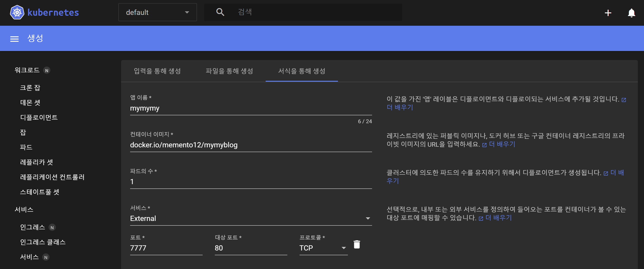The height and width of the screenshot is (269, 644).
Task: Click the search magnifier icon
Action: tap(220, 12)
